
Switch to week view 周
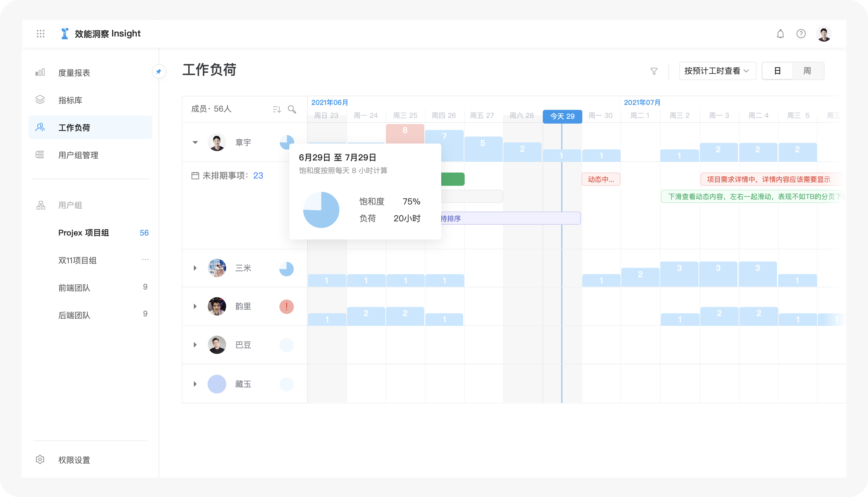[x=807, y=71]
